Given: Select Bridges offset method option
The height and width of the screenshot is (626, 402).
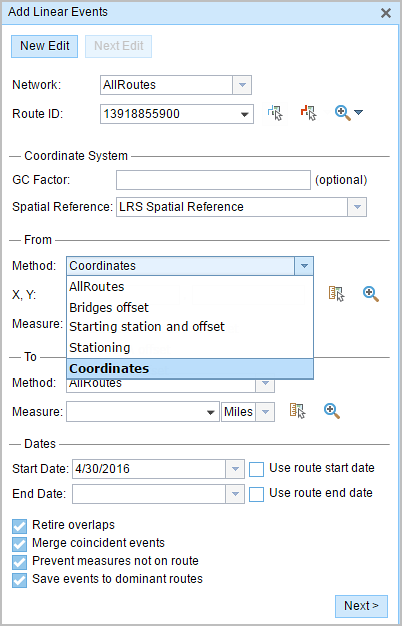Looking at the screenshot, I should [x=190, y=307].
